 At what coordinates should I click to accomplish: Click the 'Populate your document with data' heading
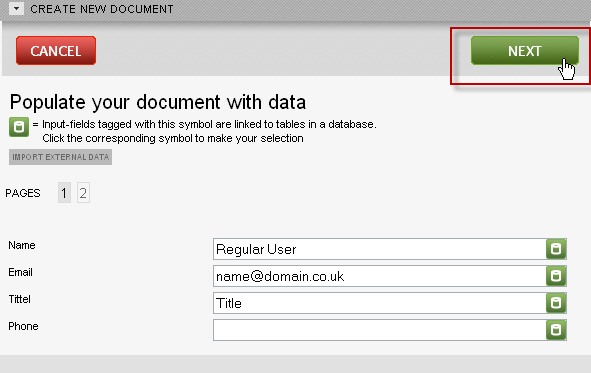click(x=158, y=102)
